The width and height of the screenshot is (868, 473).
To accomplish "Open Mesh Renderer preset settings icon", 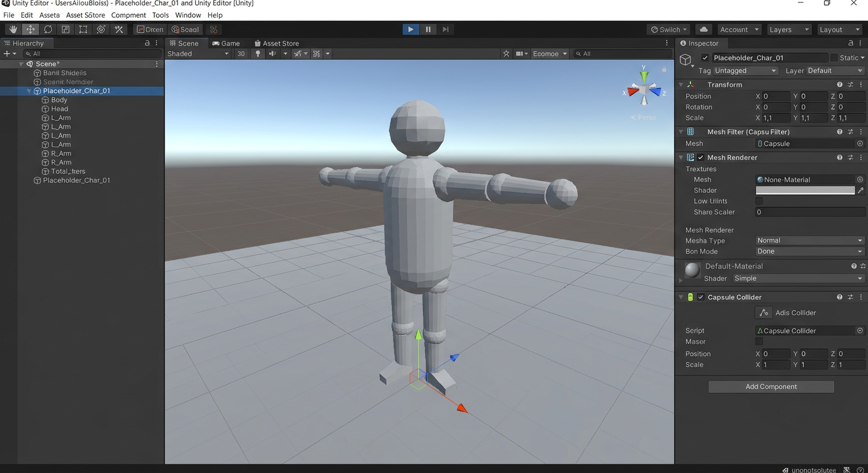I will pos(850,158).
